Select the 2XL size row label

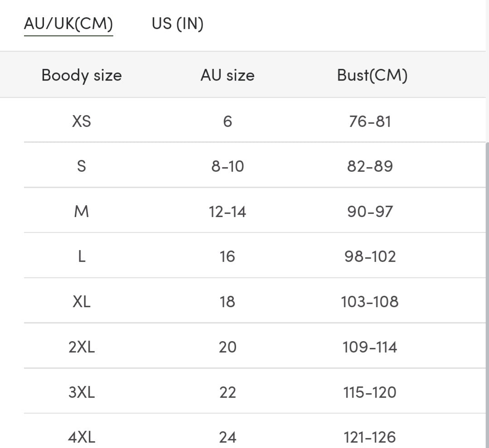tap(82, 347)
